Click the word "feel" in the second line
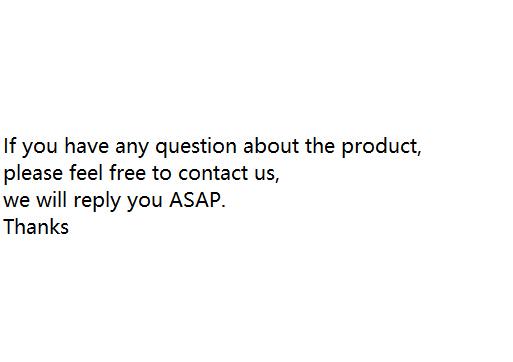Image resolution: width=513 pixels, height=362 pixels. coord(86,173)
